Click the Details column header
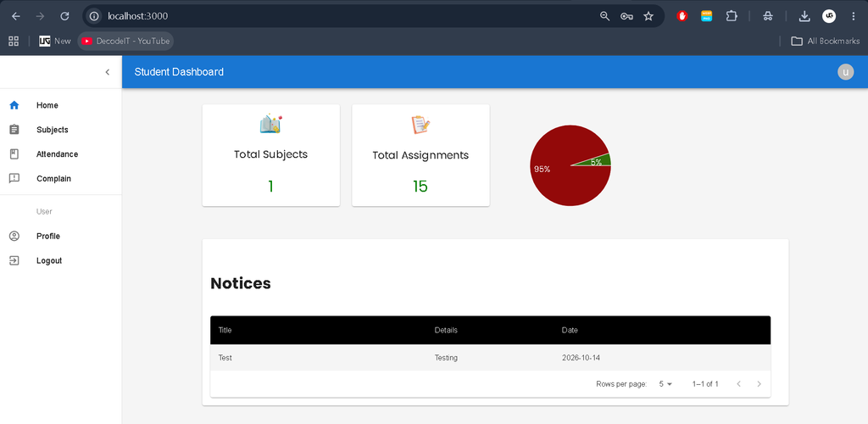 click(446, 331)
